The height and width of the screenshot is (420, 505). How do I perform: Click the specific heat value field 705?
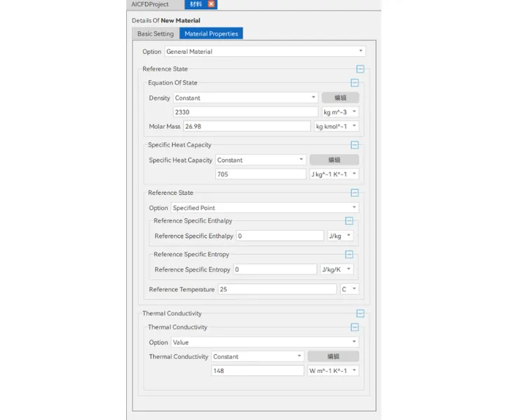260,175
